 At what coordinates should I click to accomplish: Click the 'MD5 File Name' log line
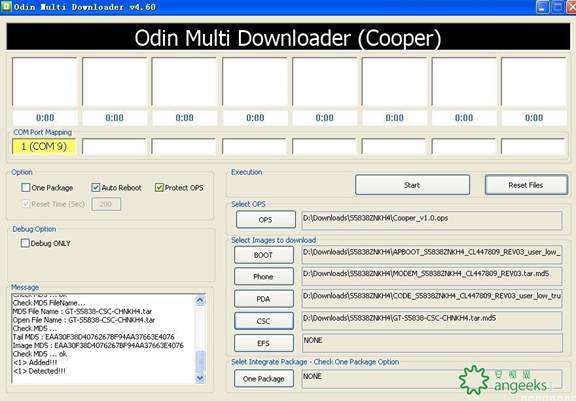click(x=82, y=311)
